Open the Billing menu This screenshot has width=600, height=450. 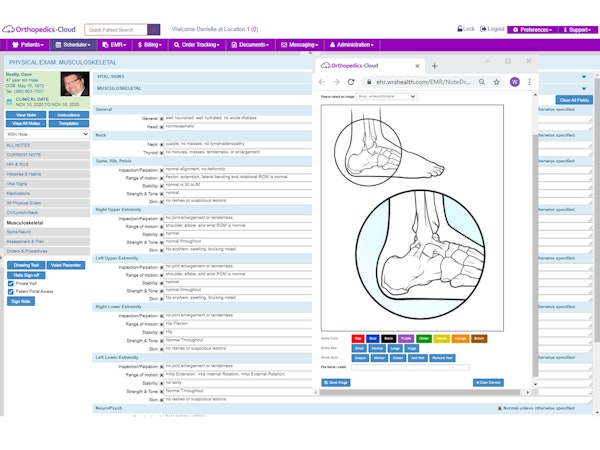[x=150, y=45]
